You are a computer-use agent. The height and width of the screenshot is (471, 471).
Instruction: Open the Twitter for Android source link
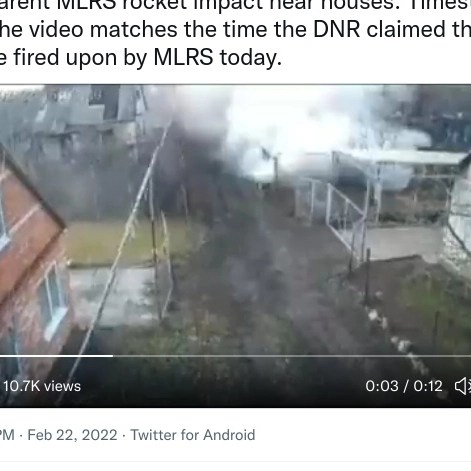pos(193,435)
